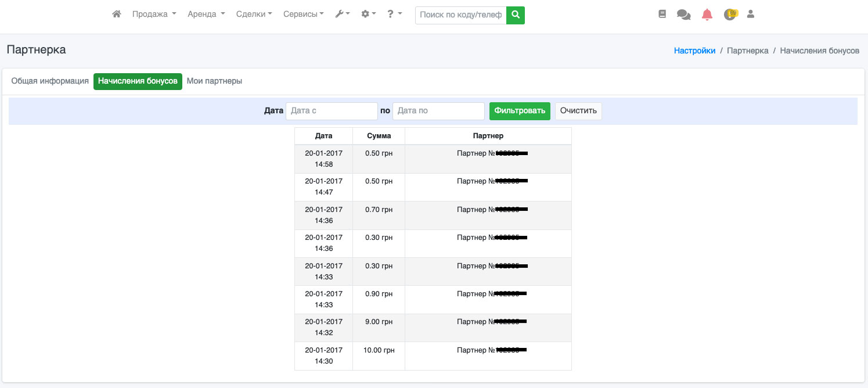Open the Сервисы menu
This screenshot has height=388, width=868.
point(303,14)
